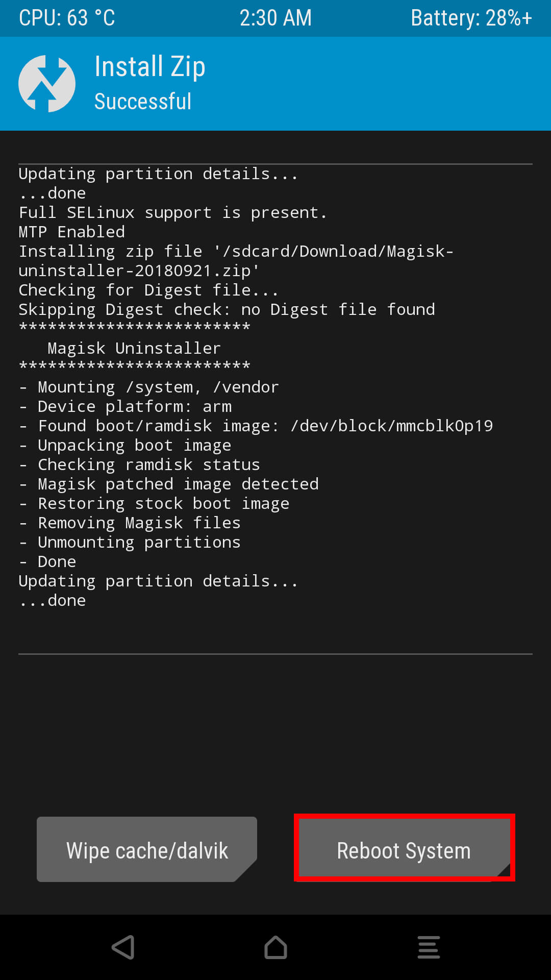The width and height of the screenshot is (551, 980).
Task: Click the TWRP logo icon
Action: pyautogui.click(x=46, y=83)
